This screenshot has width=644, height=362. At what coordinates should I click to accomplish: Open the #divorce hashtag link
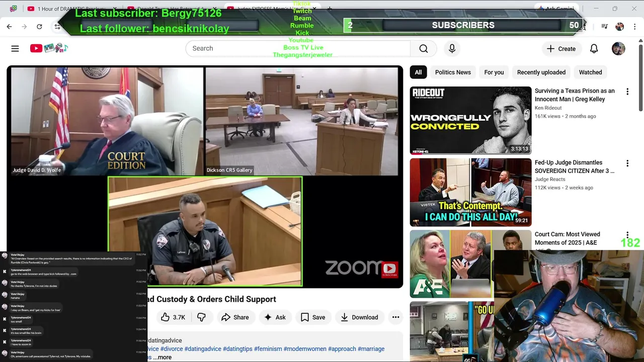pos(172,349)
